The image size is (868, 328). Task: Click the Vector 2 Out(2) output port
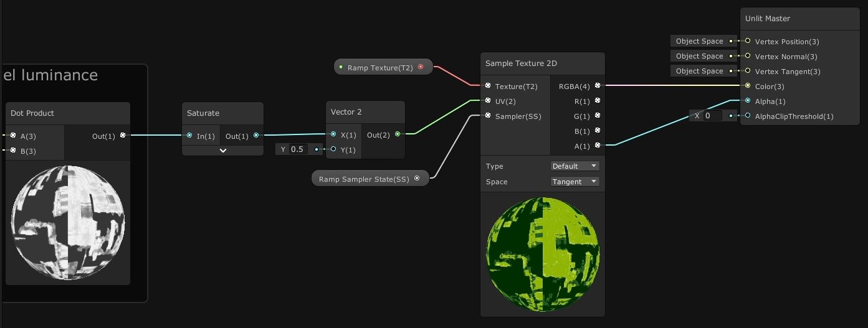click(x=398, y=134)
